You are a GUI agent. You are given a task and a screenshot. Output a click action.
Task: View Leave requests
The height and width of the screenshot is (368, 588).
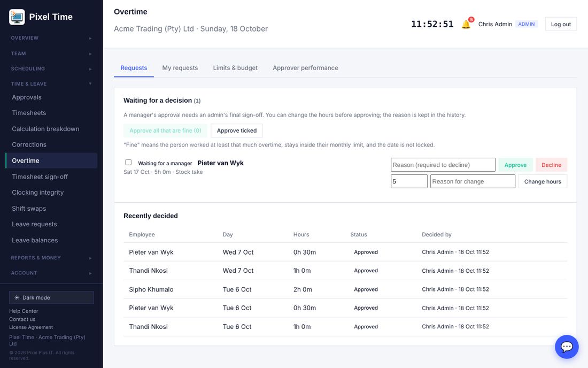coord(51,224)
